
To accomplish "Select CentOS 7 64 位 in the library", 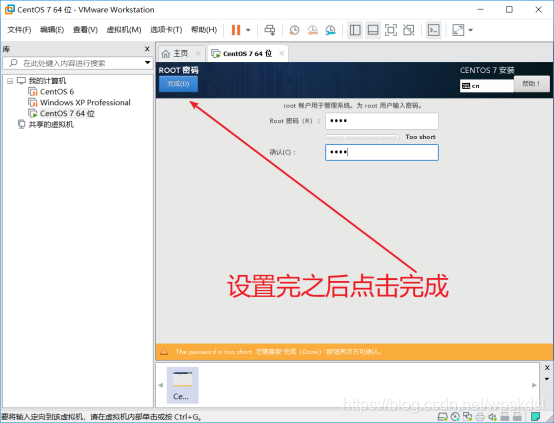I will click(x=67, y=113).
